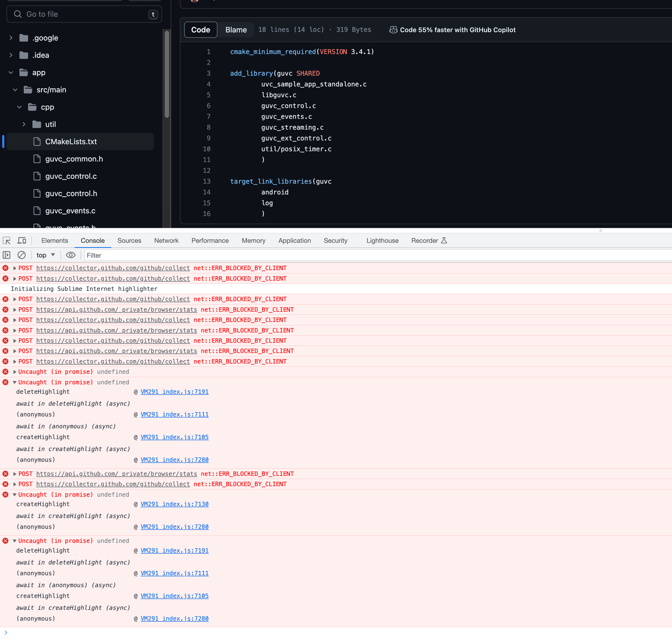Click the clear console icon
Image resolution: width=672 pixels, height=639 pixels.
click(21, 255)
